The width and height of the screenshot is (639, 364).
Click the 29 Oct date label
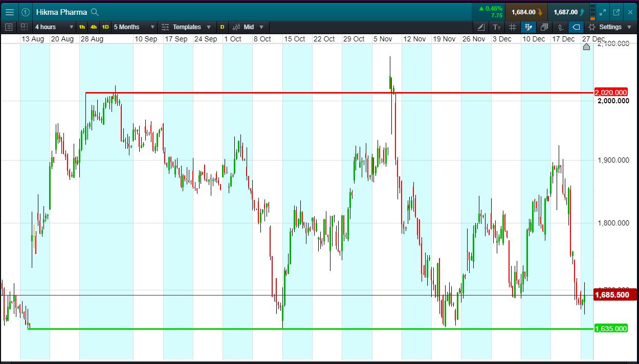click(x=354, y=39)
